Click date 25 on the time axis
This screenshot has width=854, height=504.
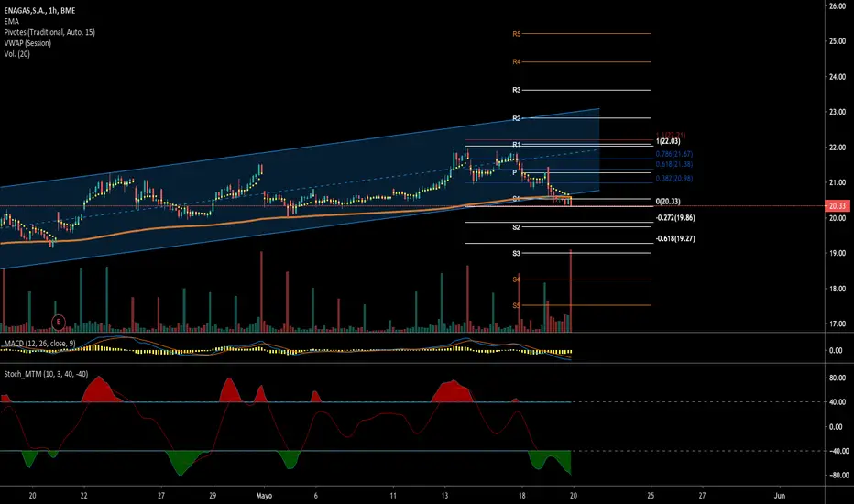point(651,496)
